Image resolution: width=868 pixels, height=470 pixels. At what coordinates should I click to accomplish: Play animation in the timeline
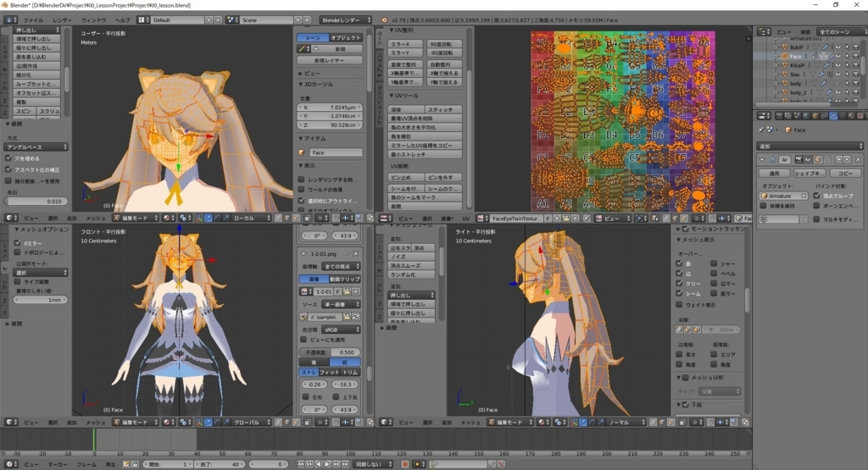point(327,464)
